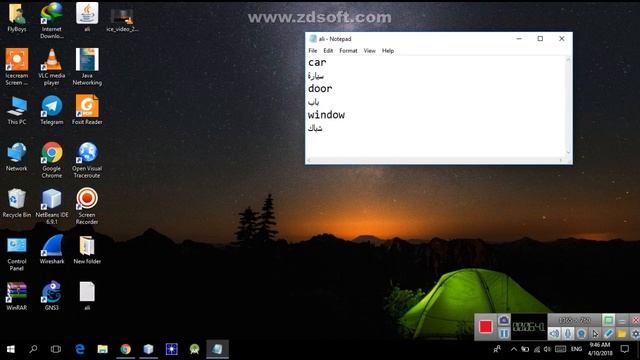Viewport: 640px width, 360px height.
Task: Launch Google Chrome desktop shortcut
Action: click(x=52, y=160)
